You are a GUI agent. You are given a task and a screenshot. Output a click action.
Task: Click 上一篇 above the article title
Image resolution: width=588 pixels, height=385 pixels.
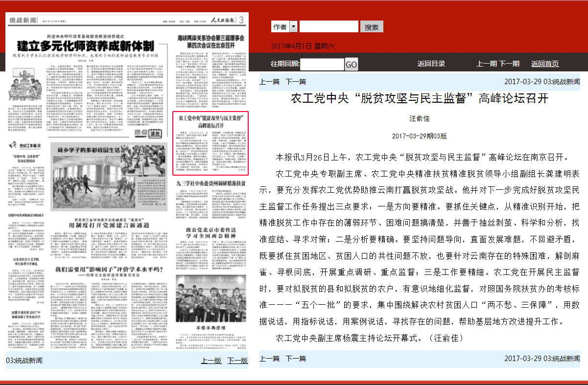(x=269, y=82)
